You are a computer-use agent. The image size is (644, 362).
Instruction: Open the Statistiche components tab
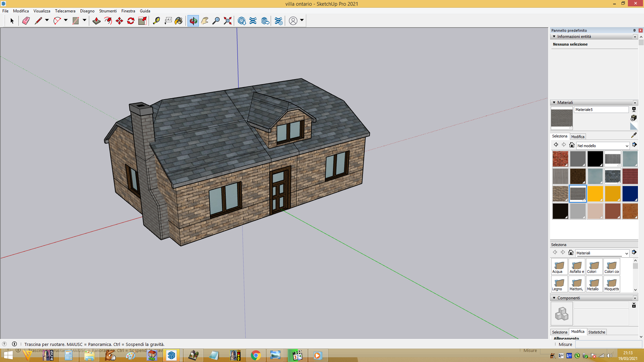coord(597,332)
